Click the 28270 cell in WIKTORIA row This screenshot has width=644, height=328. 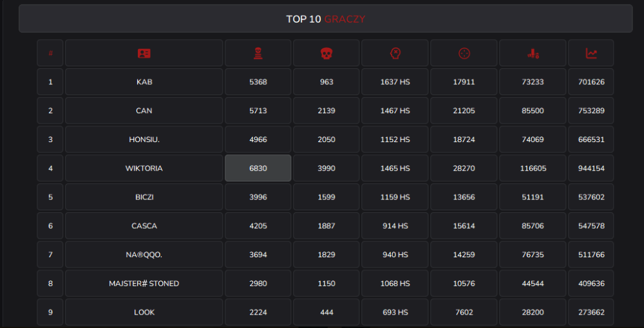coord(464,168)
